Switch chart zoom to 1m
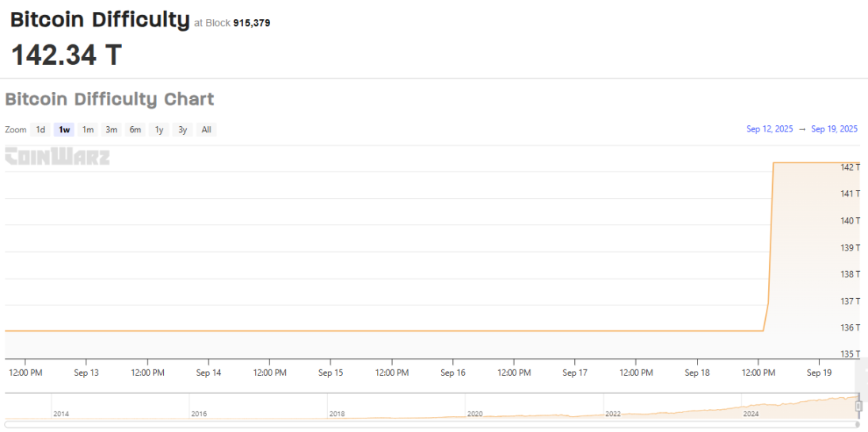This screenshot has height=432, width=868. coord(88,130)
